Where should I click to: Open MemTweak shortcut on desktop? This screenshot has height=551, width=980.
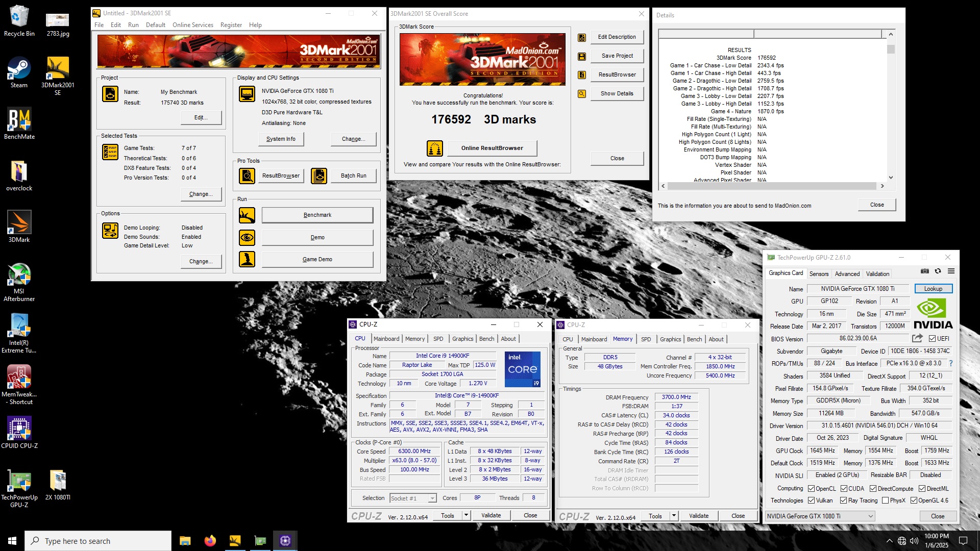pos(19,385)
